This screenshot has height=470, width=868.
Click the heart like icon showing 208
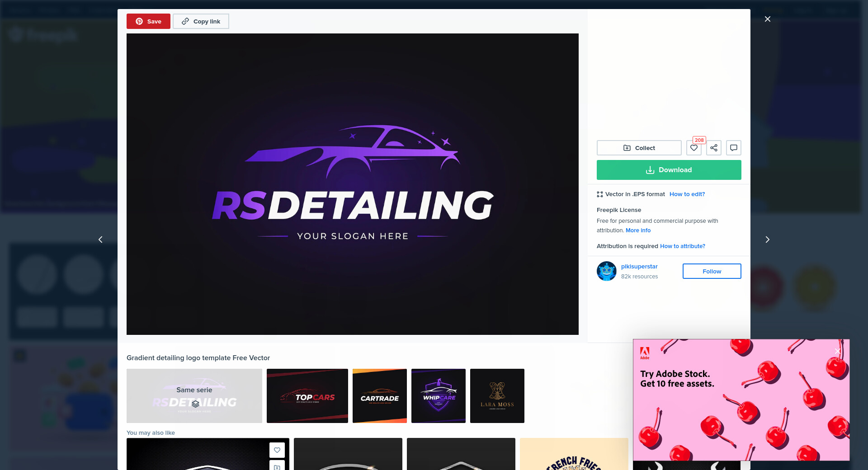693,148
